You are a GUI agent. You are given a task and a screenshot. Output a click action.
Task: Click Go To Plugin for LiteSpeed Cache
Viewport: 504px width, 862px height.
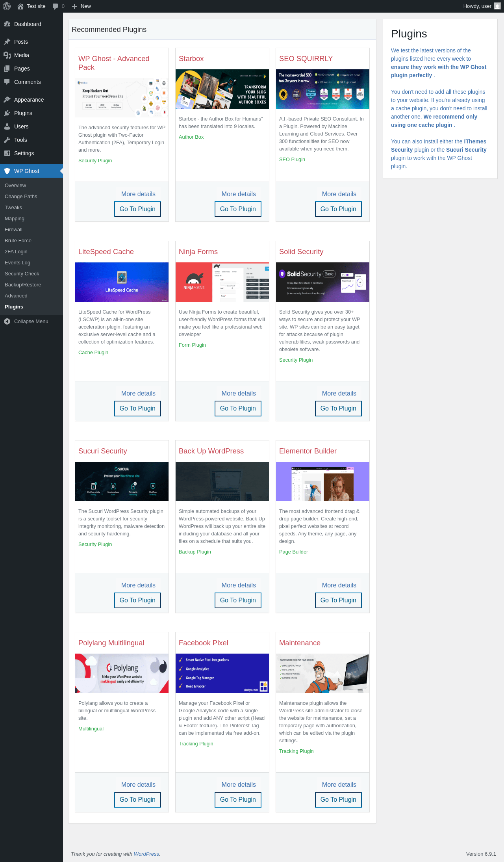click(137, 409)
